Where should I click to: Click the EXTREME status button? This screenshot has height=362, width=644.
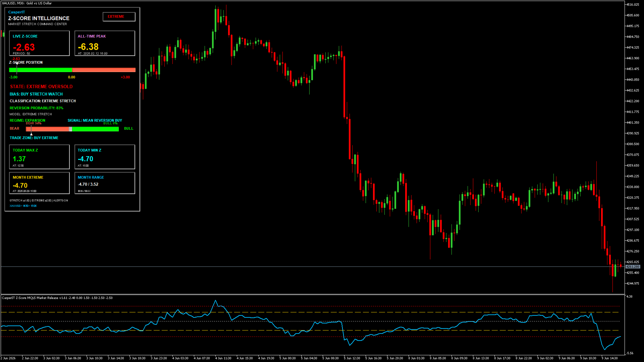pos(119,17)
